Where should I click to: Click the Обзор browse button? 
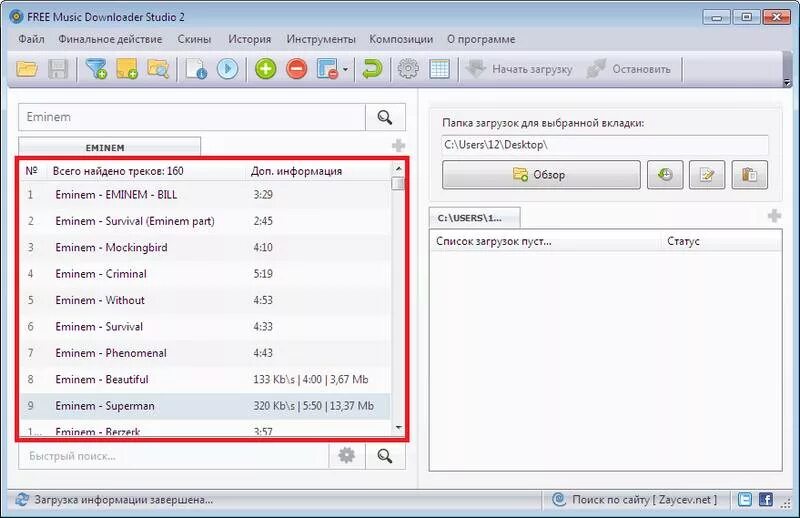541,175
